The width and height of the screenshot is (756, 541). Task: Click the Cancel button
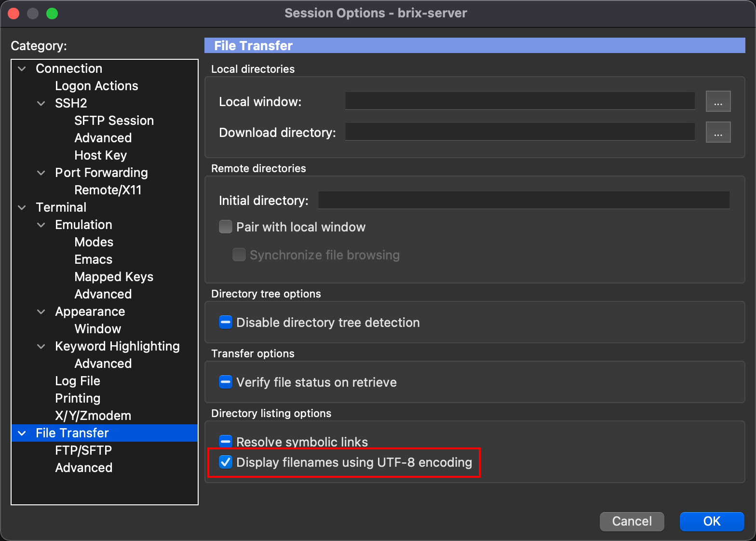(x=632, y=521)
